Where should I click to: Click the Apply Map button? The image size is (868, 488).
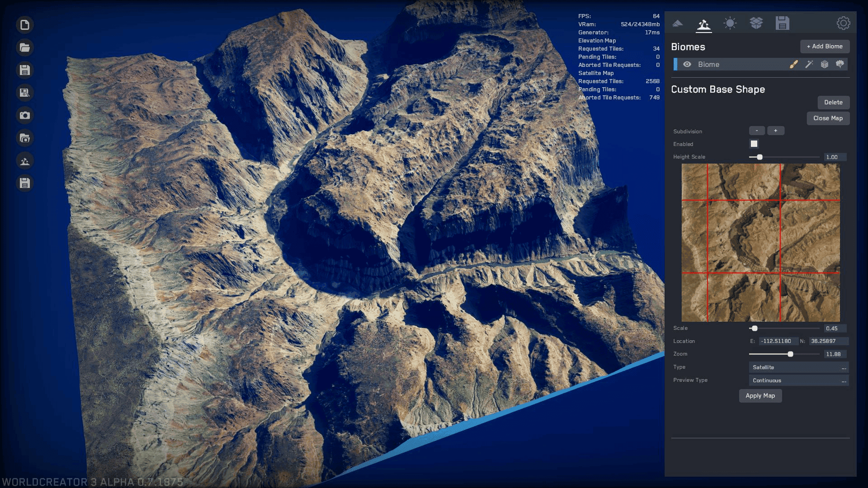[760, 395]
